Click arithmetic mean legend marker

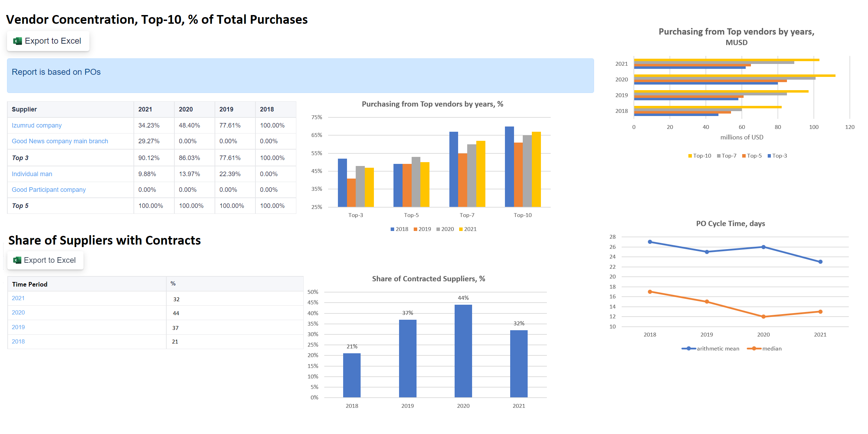pyautogui.click(x=688, y=349)
